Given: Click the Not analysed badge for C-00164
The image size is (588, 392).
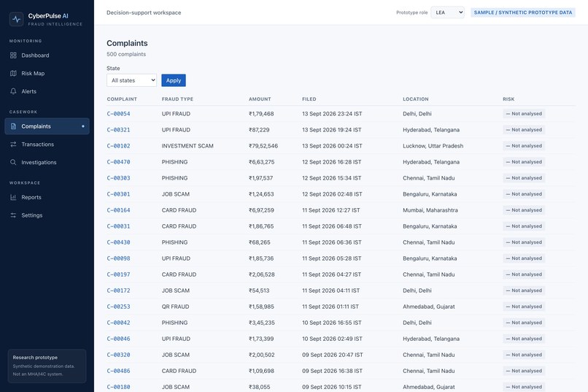Looking at the screenshot, I should pyautogui.click(x=524, y=210).
